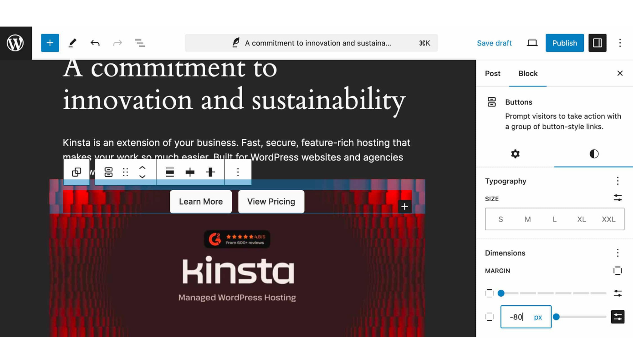Change vertical alignment in toolbar
Image resolution: width=633 pixels, height=364 pixels.
(x=210, y=172)
